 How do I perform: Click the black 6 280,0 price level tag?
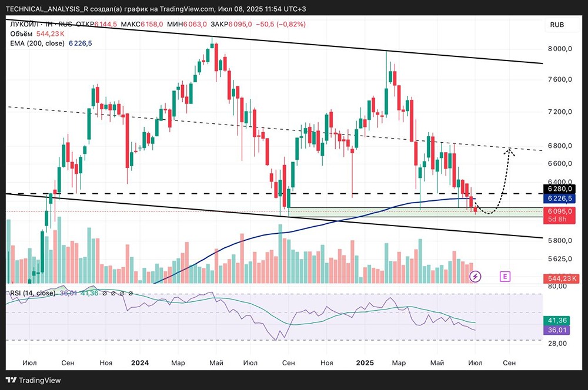tap(560, 189)
